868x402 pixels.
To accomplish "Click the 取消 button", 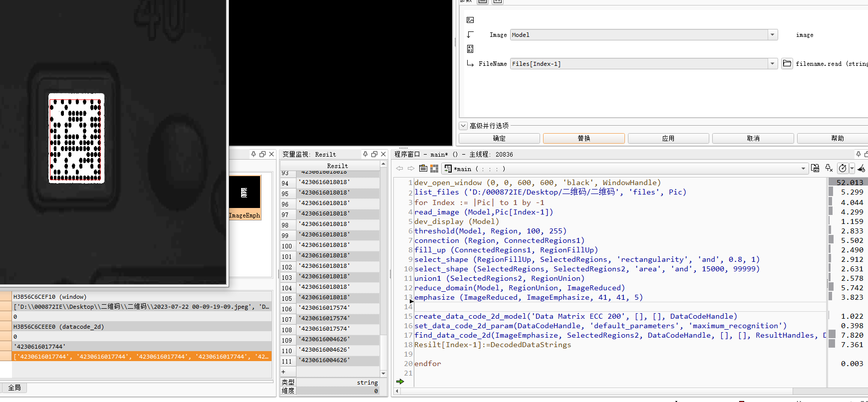I will [x=753, y=138].
